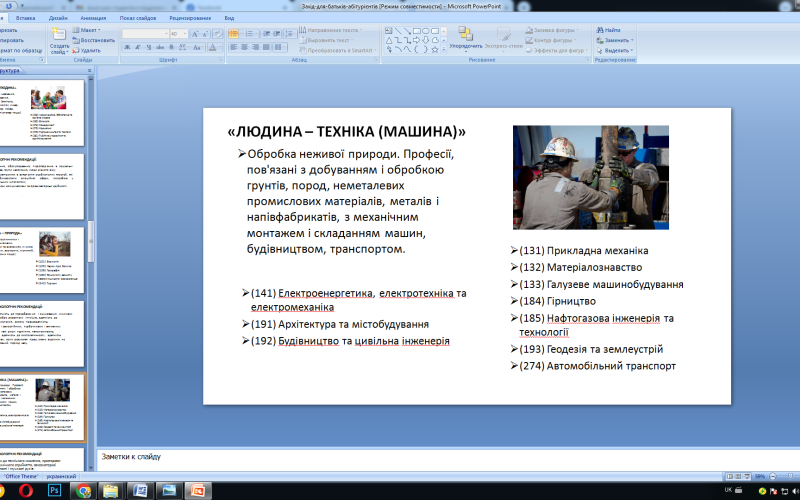
Task: Decrease font size with small A icon
Action: [205, 34]
